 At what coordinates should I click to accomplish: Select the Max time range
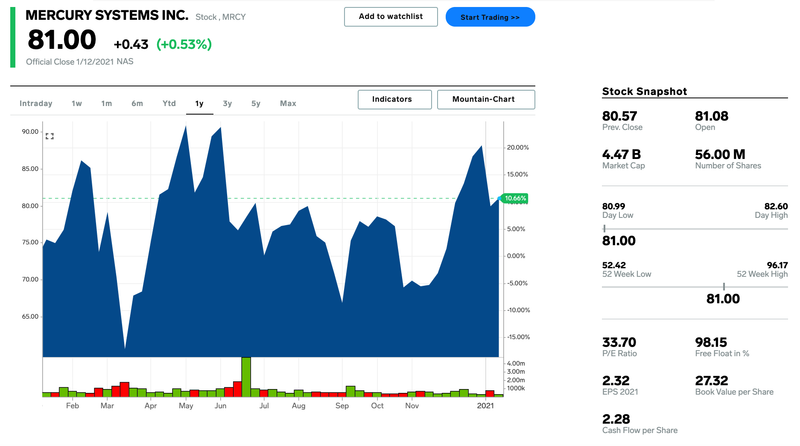pos(288,104)
